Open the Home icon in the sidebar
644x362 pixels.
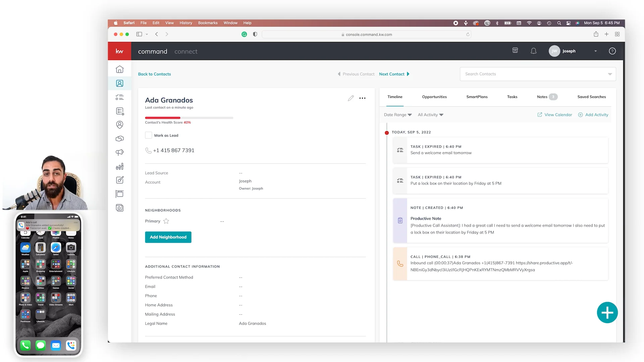coord(120,69)
